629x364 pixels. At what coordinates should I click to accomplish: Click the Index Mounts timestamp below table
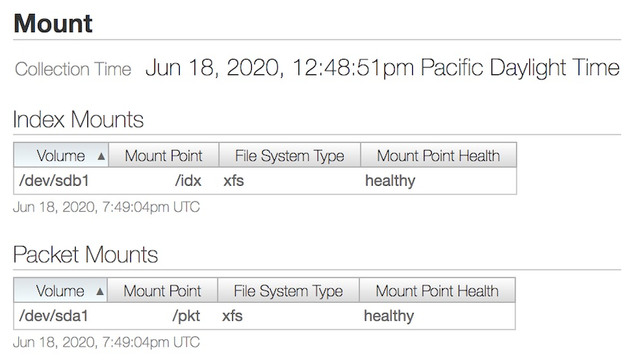point(106,207)
